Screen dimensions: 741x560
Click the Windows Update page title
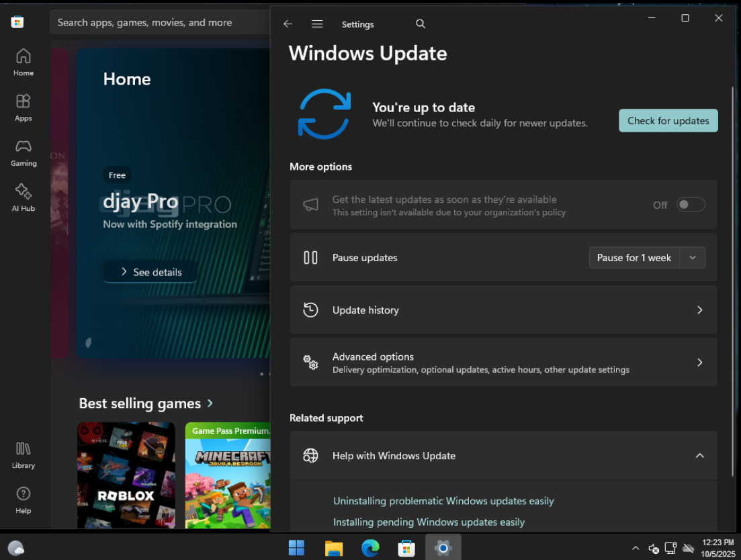(x=367, y=53)
